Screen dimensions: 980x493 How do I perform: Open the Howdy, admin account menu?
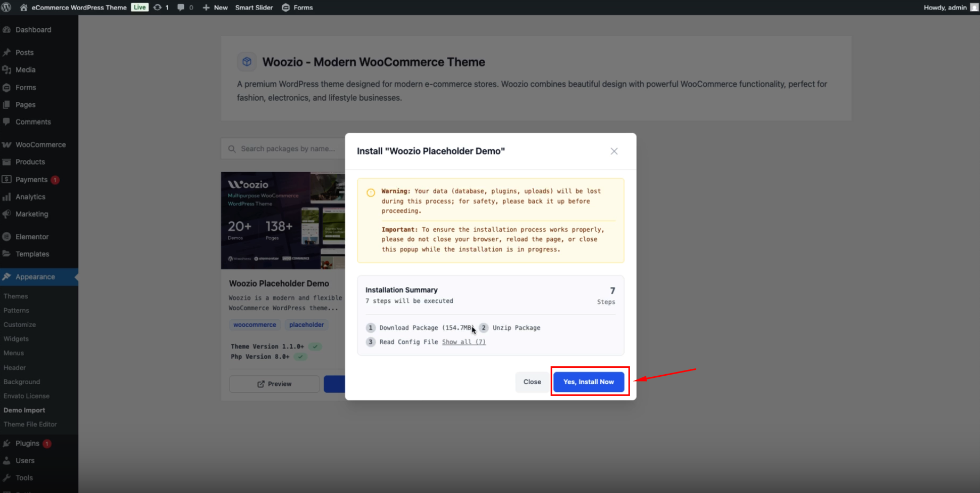945,7
